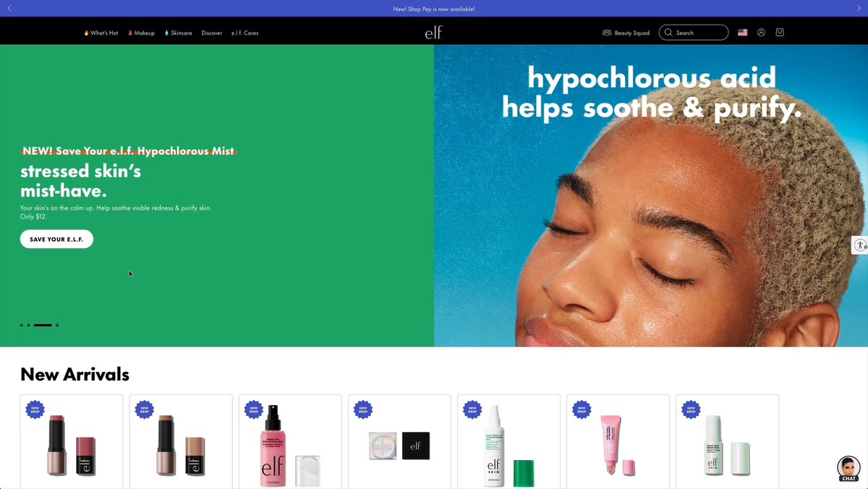Image resolution: width=868 pixels, height=489 pixels.
Task: Open the pink setting spray bottle product
Action: click(290, 441)
